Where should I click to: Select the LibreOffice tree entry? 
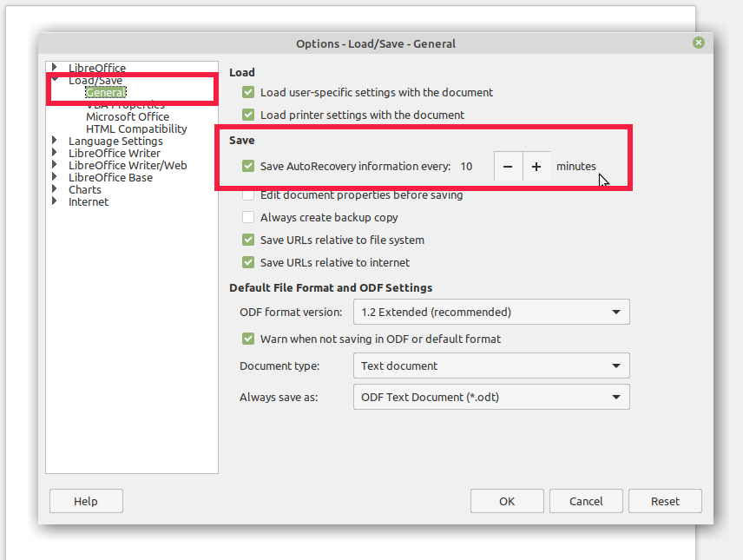pos(97,68)
